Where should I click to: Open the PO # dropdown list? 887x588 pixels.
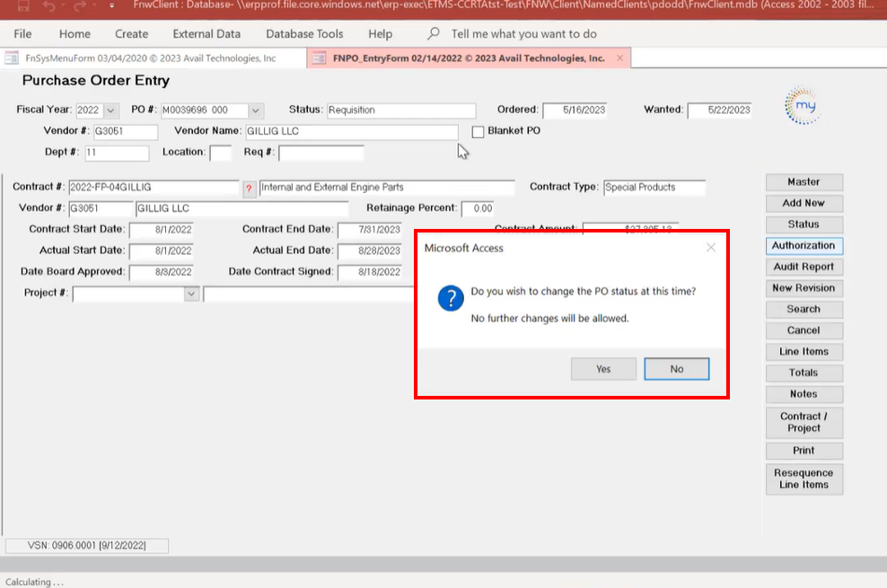click(255, 110)
